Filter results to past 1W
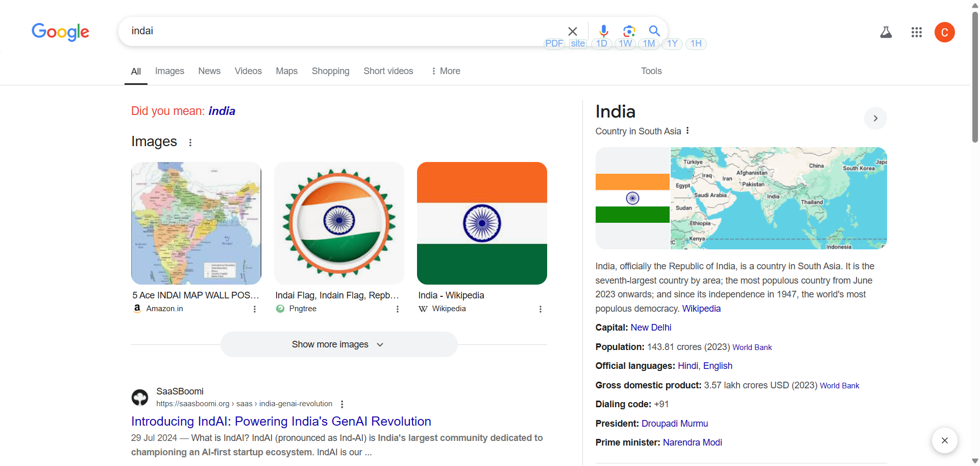This screenshot has height=466, width=980. point(625,43)
